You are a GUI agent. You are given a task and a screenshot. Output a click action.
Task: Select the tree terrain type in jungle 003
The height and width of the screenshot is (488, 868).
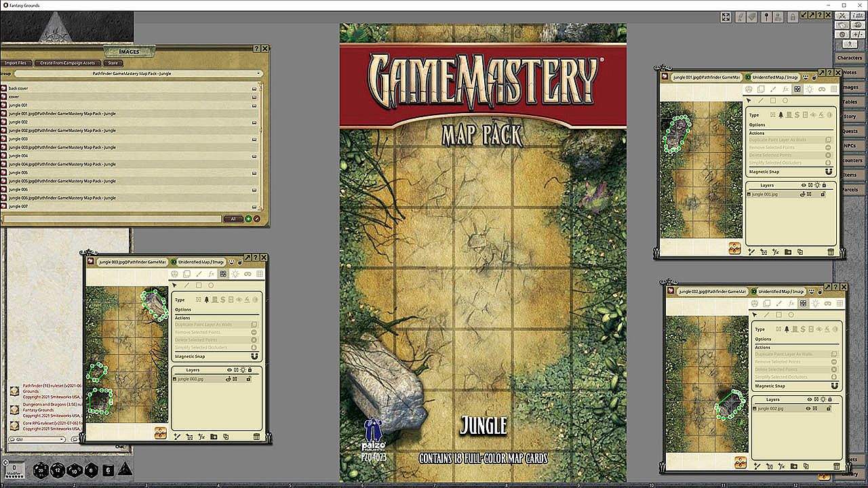pyautogui.click(x=206, y=300)
